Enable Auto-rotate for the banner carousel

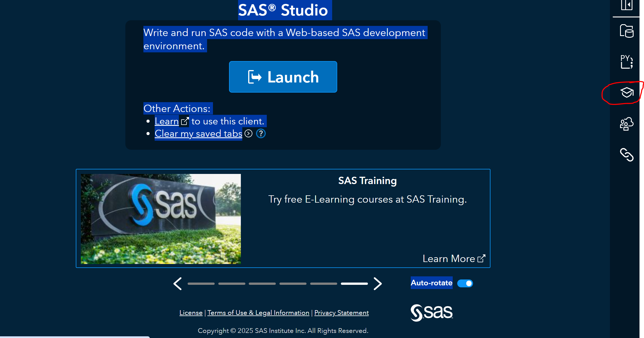pos(465,283)
